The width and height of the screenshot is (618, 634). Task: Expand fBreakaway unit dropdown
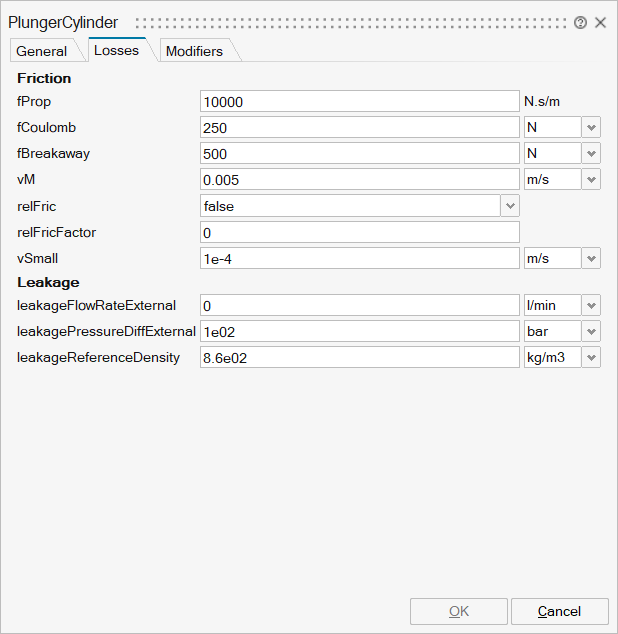591,154
